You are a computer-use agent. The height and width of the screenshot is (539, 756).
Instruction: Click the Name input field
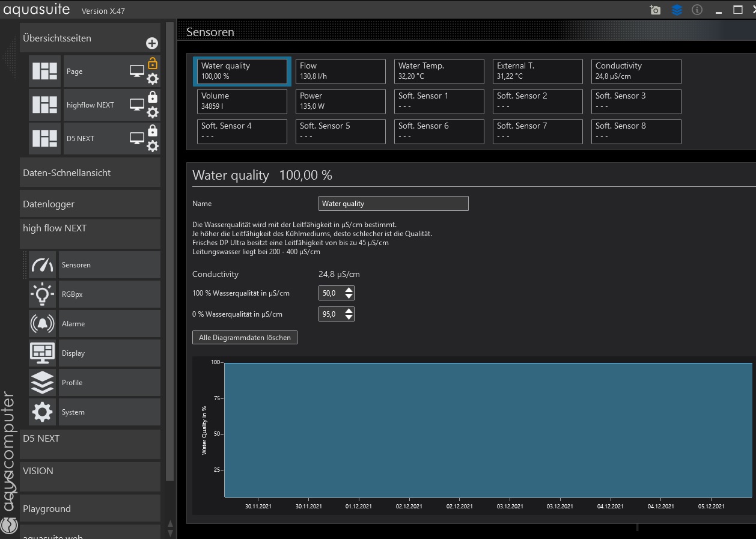[393, 204]
